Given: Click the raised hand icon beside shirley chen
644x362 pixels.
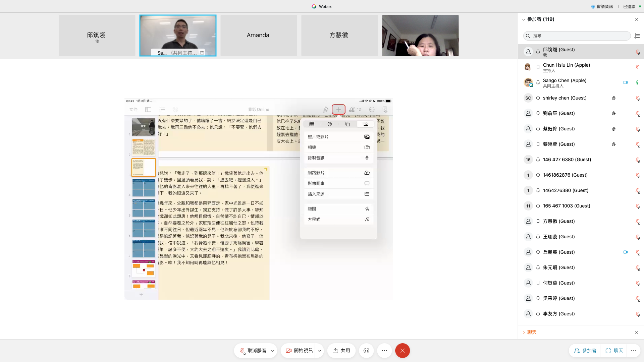Looking at the screenshot, I should point(613,98).
